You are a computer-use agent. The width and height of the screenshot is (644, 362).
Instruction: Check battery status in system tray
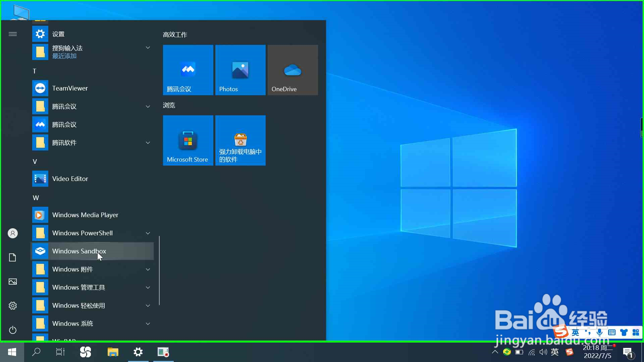point(519,352)
